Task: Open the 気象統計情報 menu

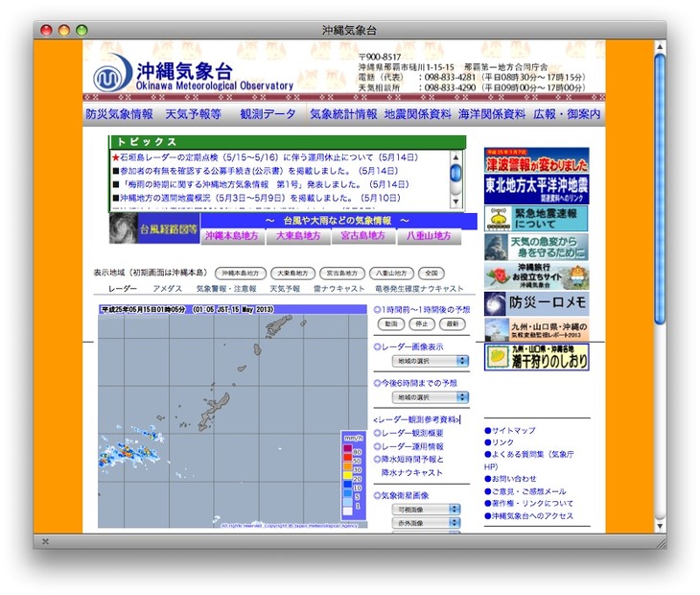Action: tap(343, 114)
